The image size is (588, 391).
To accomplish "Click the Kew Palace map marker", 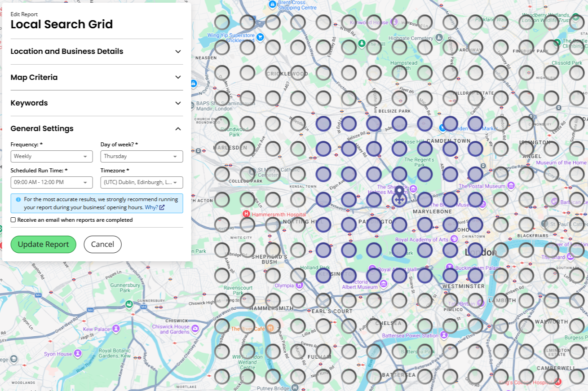I will click(x=116, y=329).
